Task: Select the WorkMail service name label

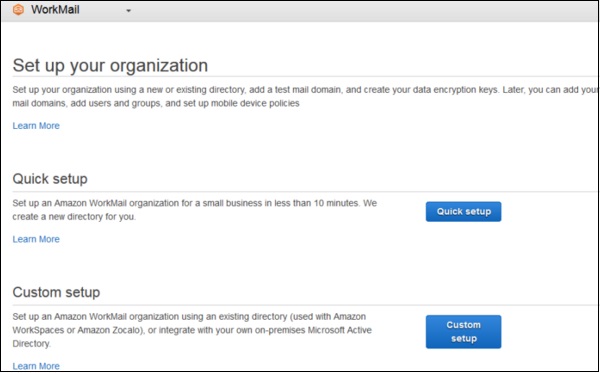Action: tap(55, 10)
